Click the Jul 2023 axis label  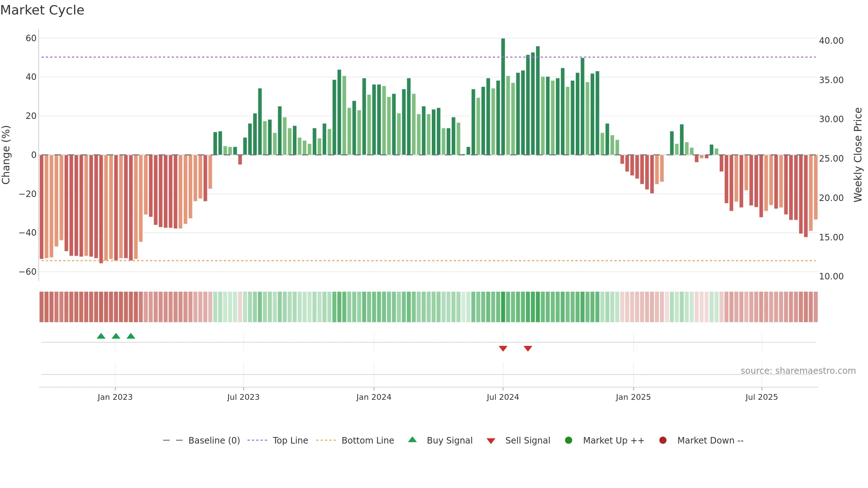pyautogui.click(x=243, y=397)
